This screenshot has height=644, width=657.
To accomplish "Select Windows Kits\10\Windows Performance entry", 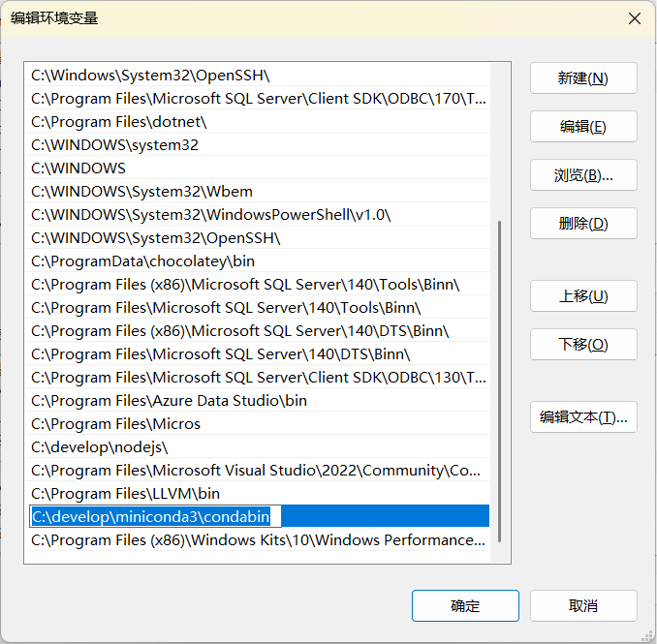I will pos(257,540).
